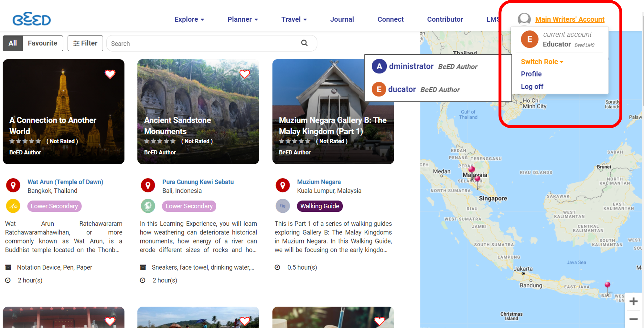This screenshot has width=644, height=328.
Task: Open Wat Arun (Temple of Dawn) link
Action: pos(65,182)
